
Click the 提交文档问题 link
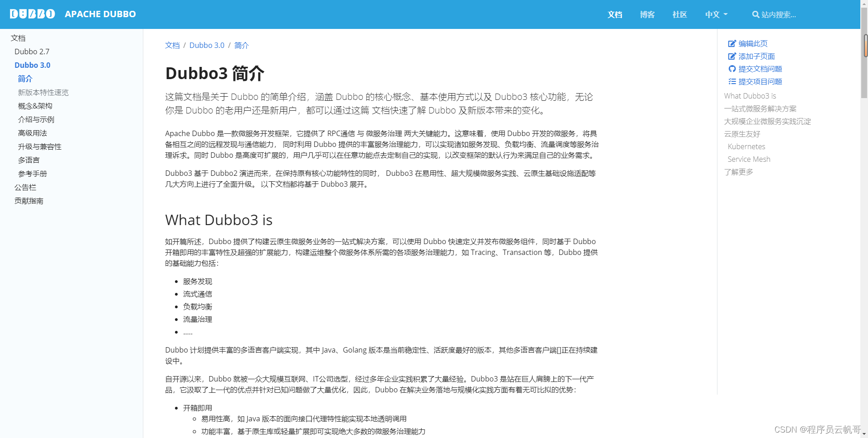[760, 69]
